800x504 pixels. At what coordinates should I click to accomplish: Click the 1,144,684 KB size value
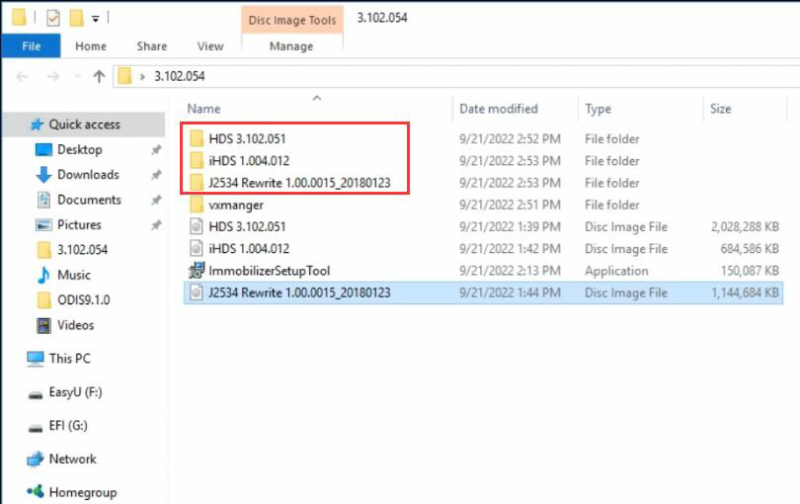tap(745, 292)
